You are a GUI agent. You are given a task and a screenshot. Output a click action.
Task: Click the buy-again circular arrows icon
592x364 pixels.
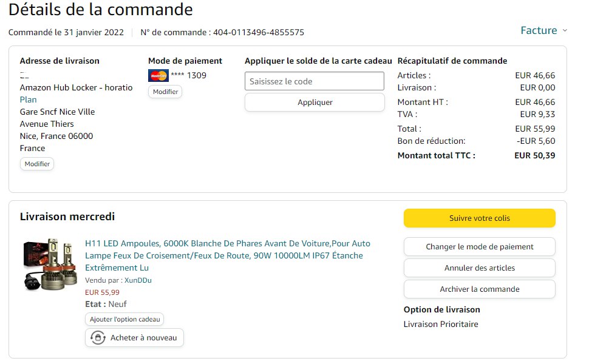98,337
